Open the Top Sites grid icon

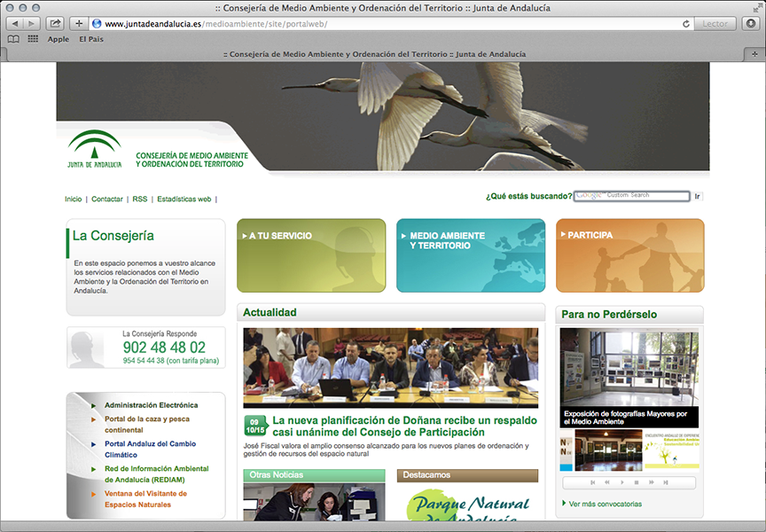[33, 39]
